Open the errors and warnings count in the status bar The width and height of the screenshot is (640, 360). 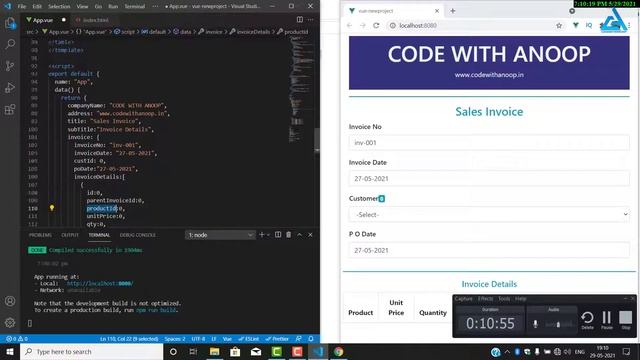click(17, 339)
